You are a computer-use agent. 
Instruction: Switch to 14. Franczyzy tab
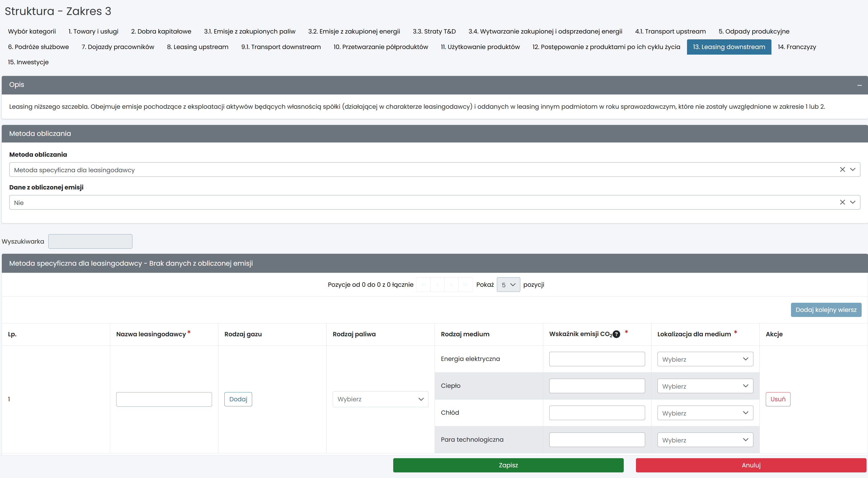797,47
